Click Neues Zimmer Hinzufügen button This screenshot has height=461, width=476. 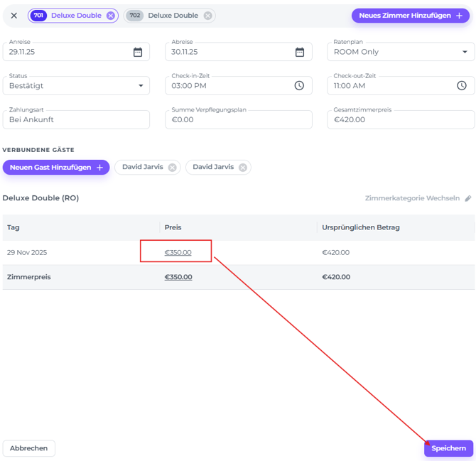coord(411,16)
